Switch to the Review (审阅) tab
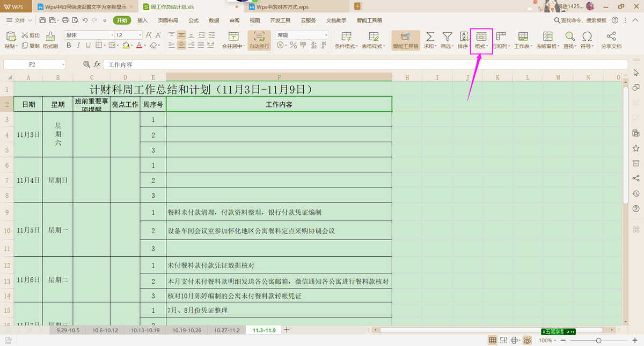644x346 pixels. click(234, 20)
